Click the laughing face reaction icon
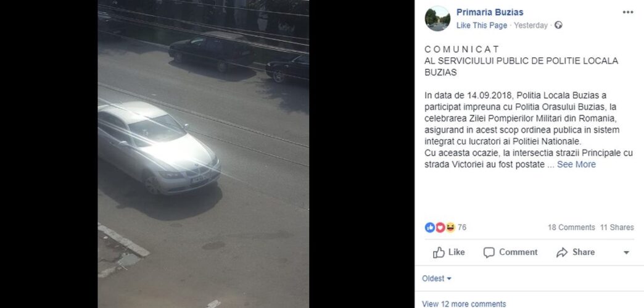This screenshot has width=644, height=308. (x=450, y=227)
